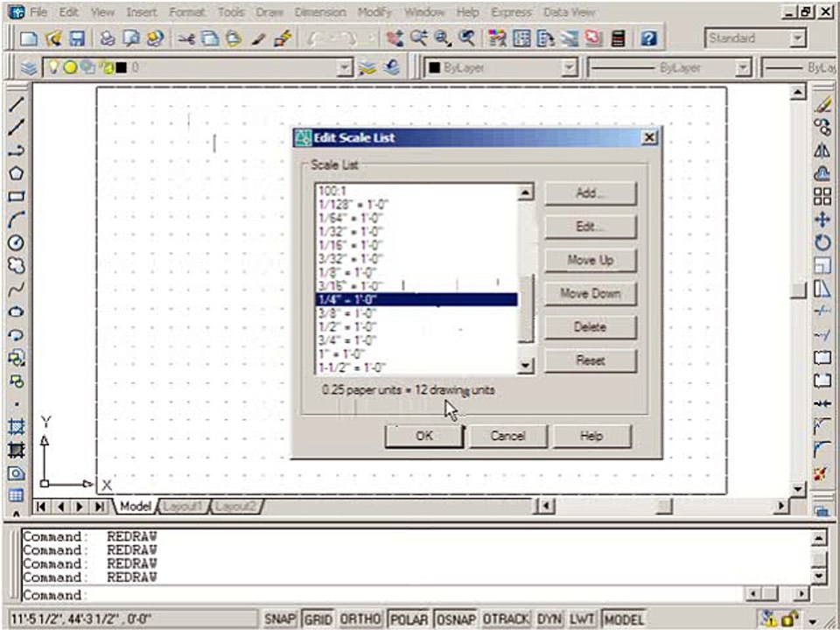Image resolution: width=840 pixels, height=630 pixels.
Task: Click the Move Up button
Action: point(591,261)
